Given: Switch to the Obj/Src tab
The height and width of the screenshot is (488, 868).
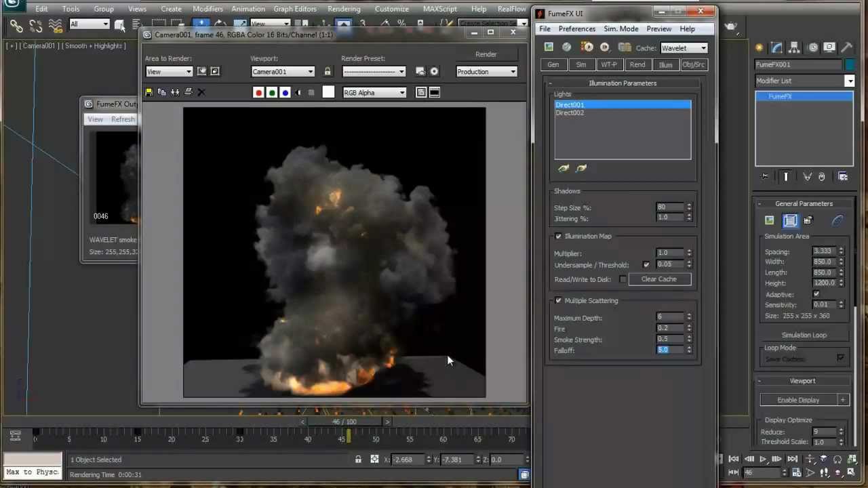Looking at the screenshot, I should coord(693,64).
